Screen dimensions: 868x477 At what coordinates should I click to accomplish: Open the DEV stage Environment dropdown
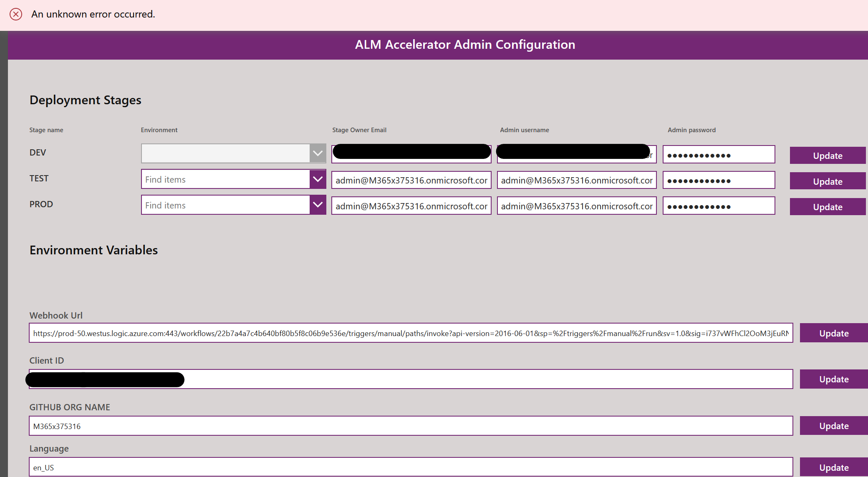pos(318,153)
